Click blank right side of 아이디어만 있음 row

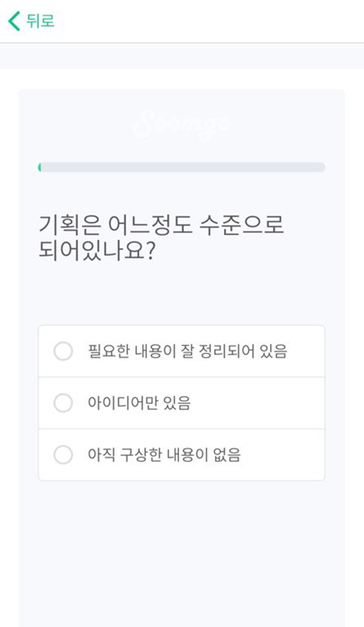point(258,403)
